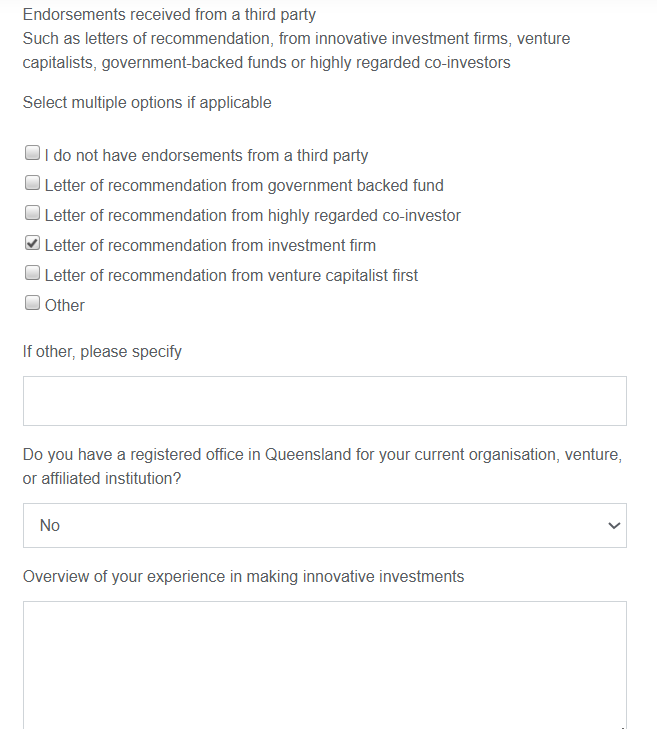Click the 'Other' option label text
The image size is (657, 729).
point(65,306)
